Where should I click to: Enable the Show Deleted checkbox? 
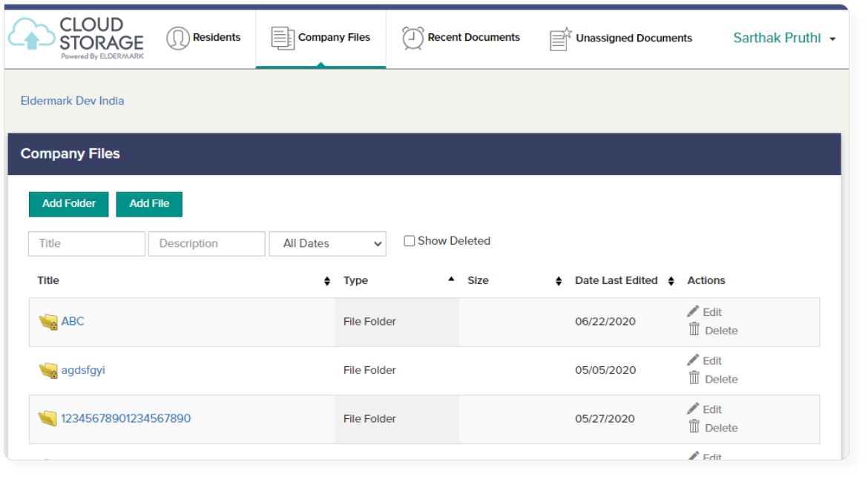click(x=409, y=241)
